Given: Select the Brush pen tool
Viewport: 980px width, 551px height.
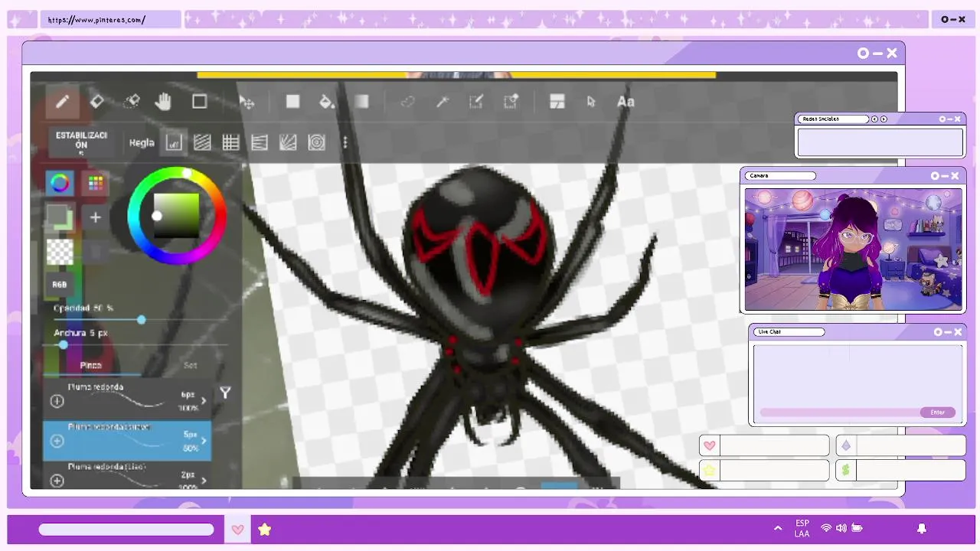Looking at the screenshot, I should (62, 102).
